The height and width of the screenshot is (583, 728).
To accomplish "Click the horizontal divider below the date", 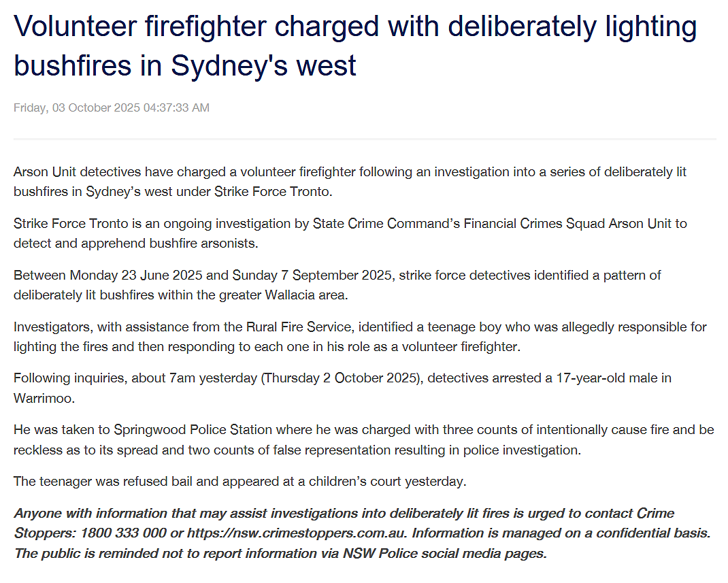I will click(x=365, y=138).
